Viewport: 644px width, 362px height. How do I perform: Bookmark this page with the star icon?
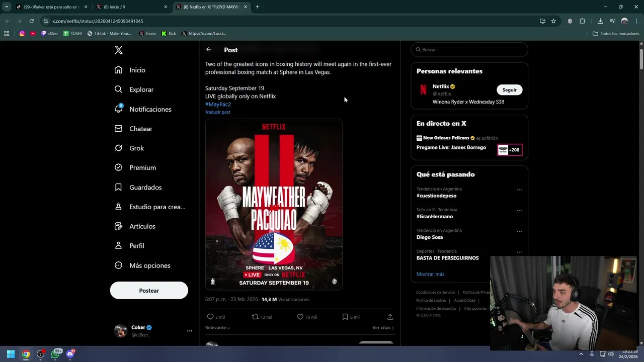(x=553, y=21)
